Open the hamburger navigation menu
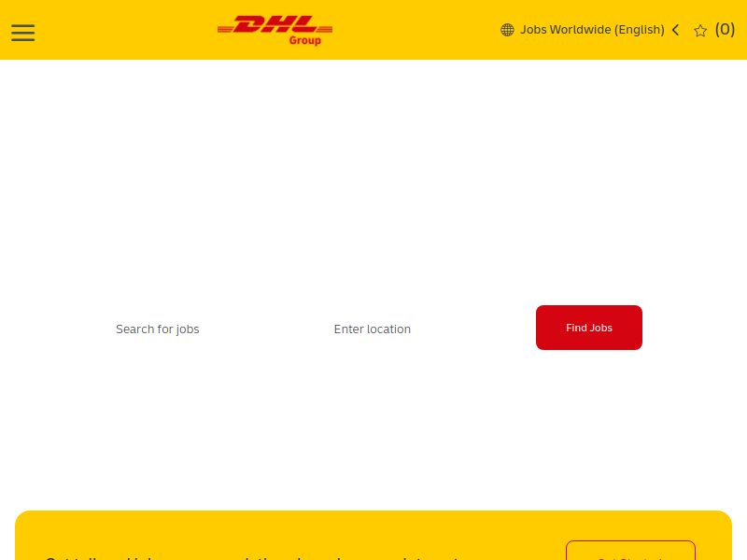The image size is (747, 560). pyautogui.click(x=22, y=33)
